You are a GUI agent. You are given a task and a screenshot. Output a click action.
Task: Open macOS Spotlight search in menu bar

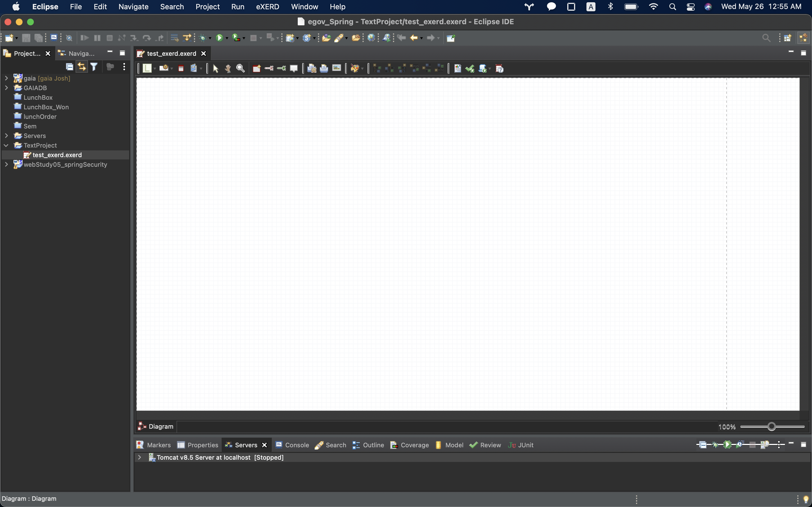[x=672, y=7]
